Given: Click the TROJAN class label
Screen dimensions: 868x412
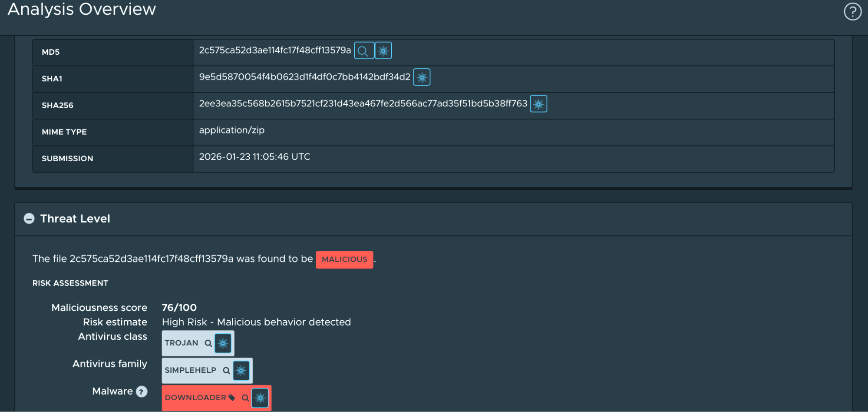Looking at the screenshot, I should tap(182, 343).
